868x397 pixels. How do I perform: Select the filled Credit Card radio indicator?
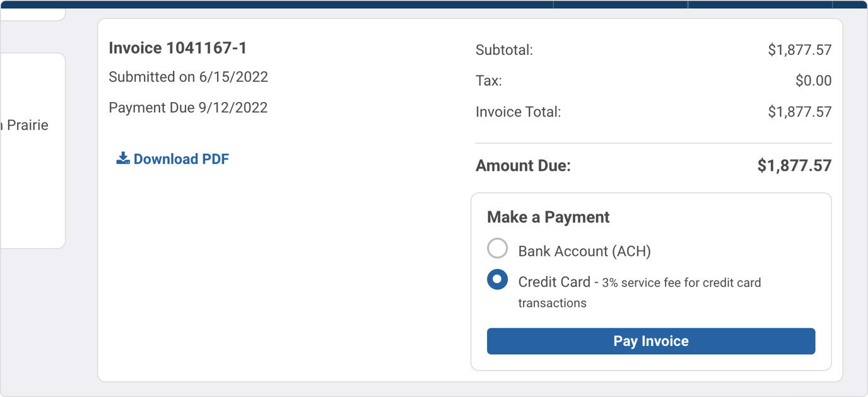tap(497, 279)
